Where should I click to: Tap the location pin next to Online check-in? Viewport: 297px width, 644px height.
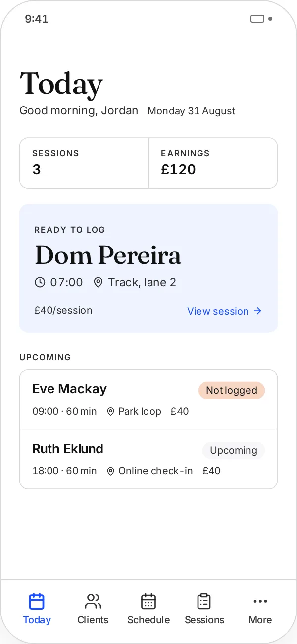point(111,471)
